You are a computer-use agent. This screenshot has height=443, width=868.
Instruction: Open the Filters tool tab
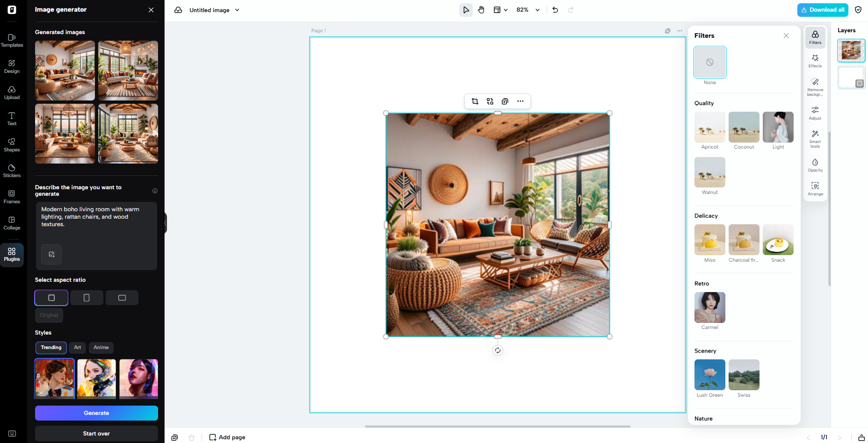tap(815, 37)
